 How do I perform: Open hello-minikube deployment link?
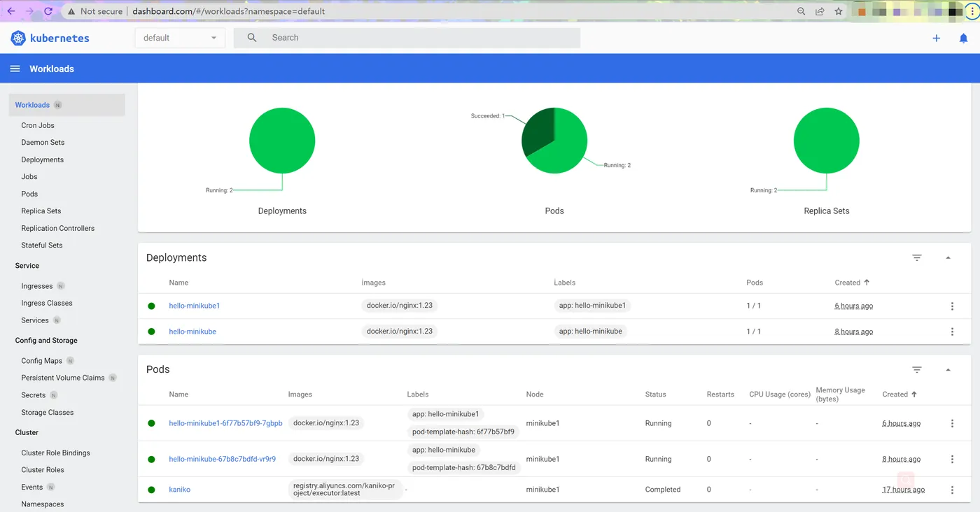192,332
